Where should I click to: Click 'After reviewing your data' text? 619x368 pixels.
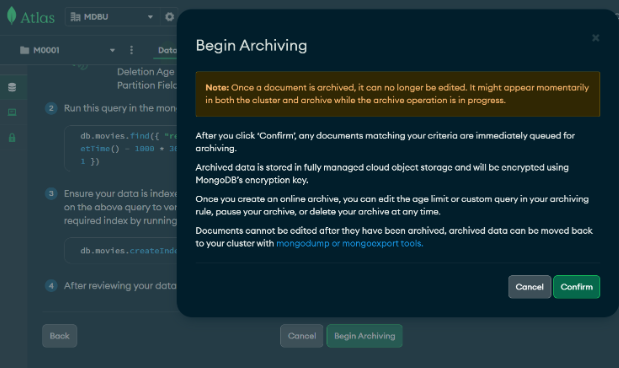(x=120, y=285)
